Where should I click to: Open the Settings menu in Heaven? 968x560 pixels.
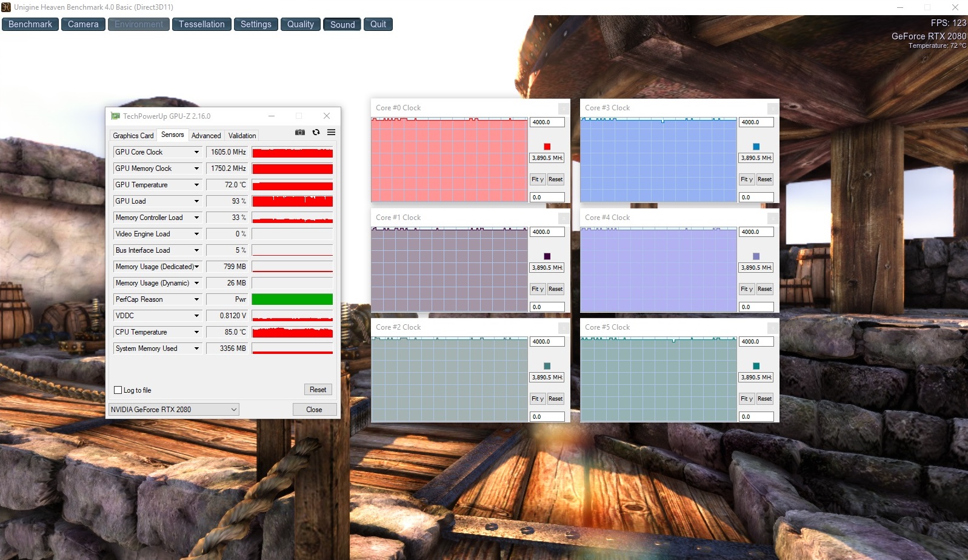(256, 24)
